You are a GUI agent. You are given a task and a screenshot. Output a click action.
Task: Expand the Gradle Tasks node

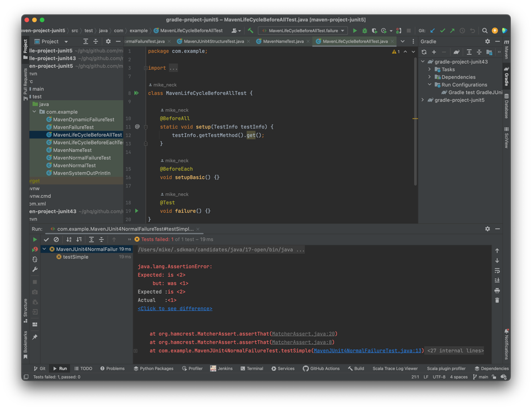tap(429, 69)
